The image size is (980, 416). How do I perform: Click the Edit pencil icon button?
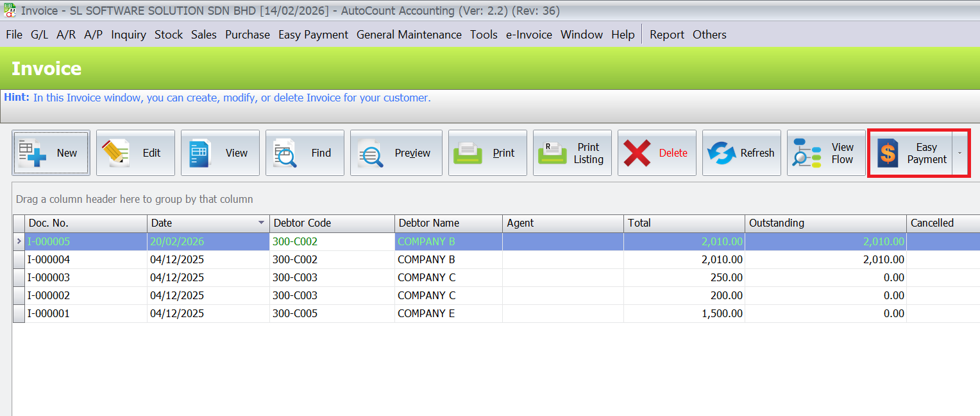pos(135,153)
